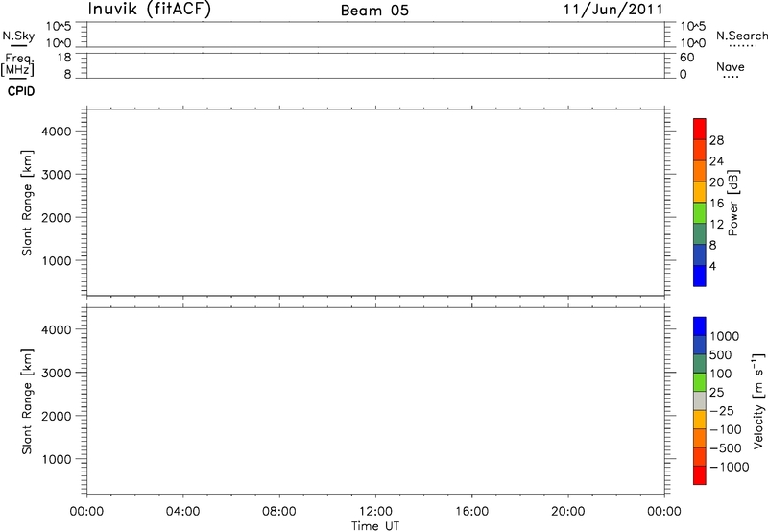Viewport: 768px width, 532px height.
Task: Select the '20:00' time axis label
Action: (x=567, y=512)
